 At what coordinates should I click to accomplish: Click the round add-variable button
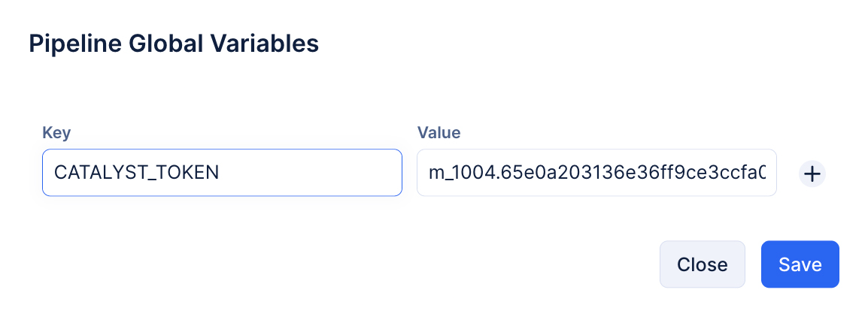tap(812, 174)
